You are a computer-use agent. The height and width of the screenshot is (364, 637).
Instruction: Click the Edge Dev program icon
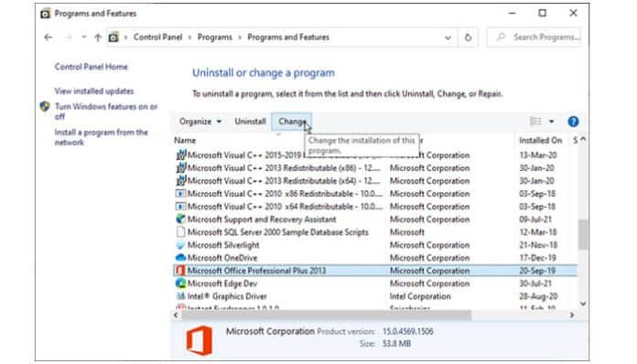coord(181,284)
